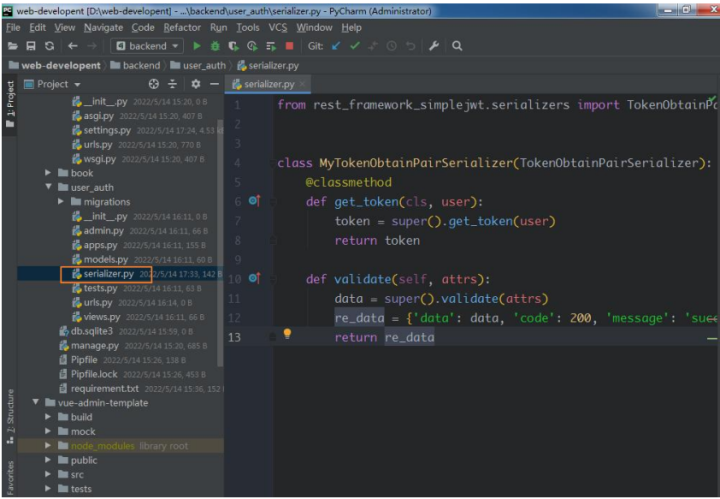Expand the build folder
The height and width of the screenshot is (499, 720).
[x=48, y=417]
